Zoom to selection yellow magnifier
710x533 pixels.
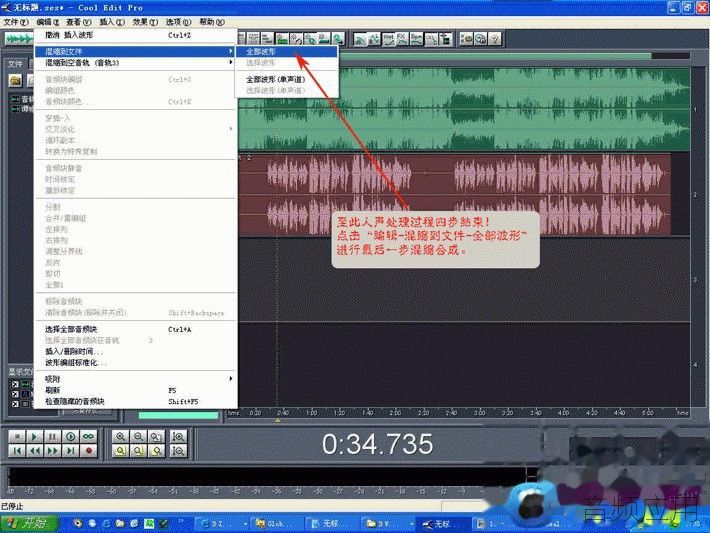click(x=120, y=451)
